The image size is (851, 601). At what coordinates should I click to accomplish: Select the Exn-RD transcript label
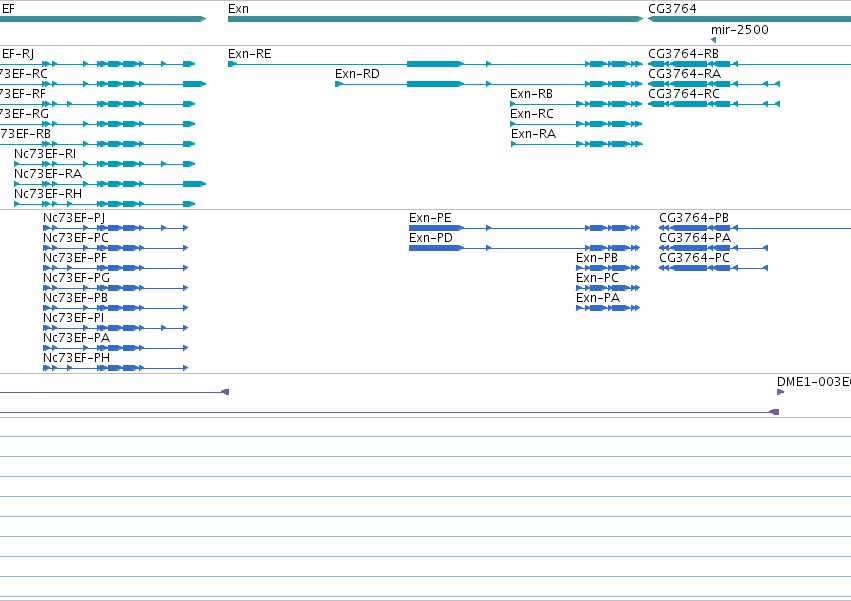357,74
